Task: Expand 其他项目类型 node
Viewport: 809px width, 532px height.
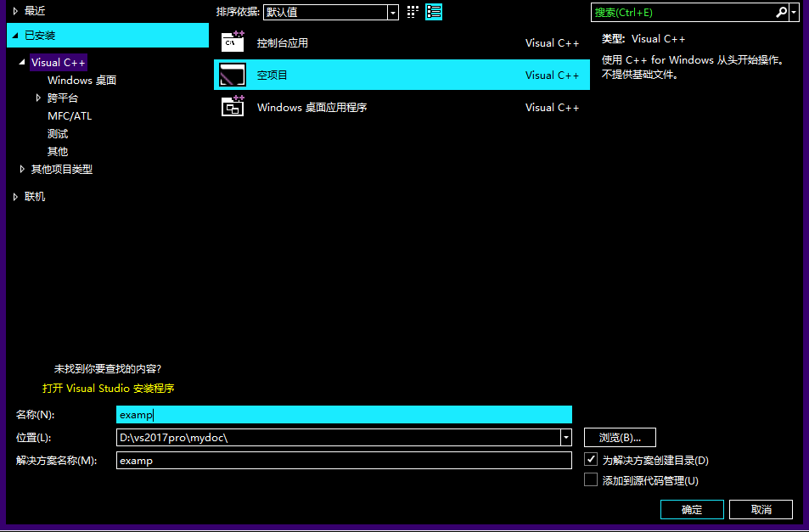Action: coord(22,169)
